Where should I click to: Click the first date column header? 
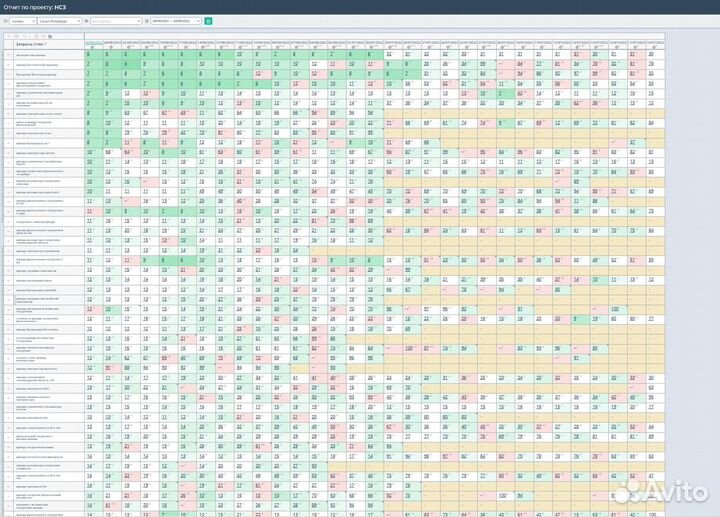tap(93, 41)
